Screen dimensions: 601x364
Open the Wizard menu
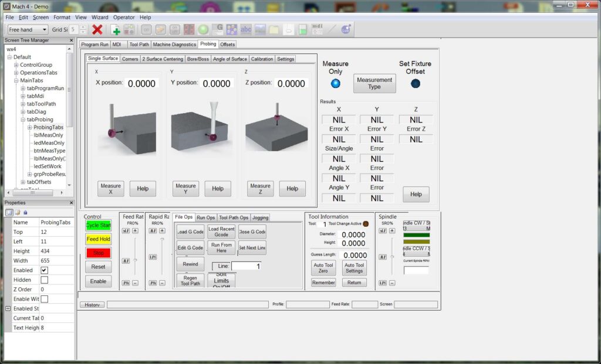(x=100, y=17)
